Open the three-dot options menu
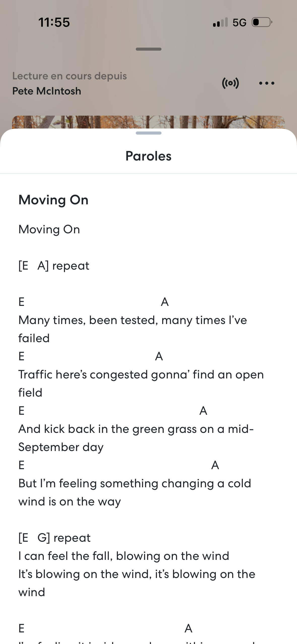 click(267, 83)
